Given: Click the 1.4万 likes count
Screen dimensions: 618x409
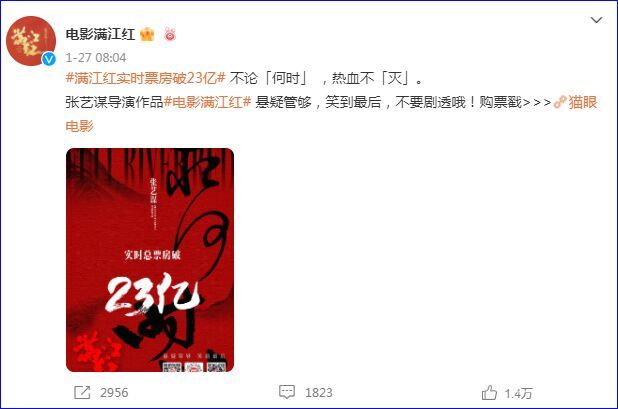Looking at the screenshot, I should [x=519, y=393].
